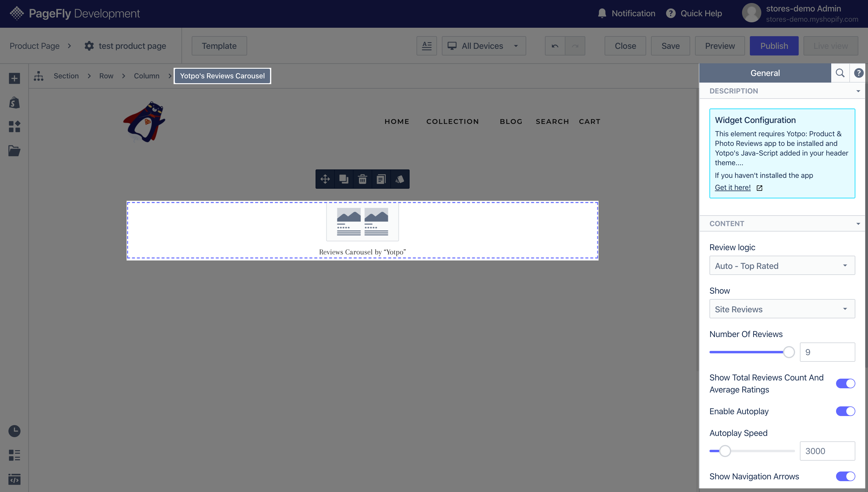Duplicate the selected Yotpo element
Screen dimensions: 868x492
344,179
